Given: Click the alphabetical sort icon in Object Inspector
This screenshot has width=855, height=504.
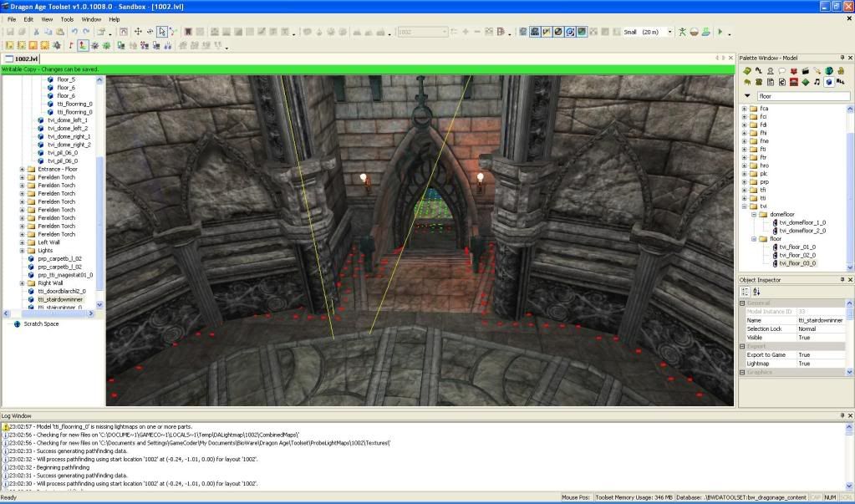Looking at the screenshot, I should coord(756,292).
